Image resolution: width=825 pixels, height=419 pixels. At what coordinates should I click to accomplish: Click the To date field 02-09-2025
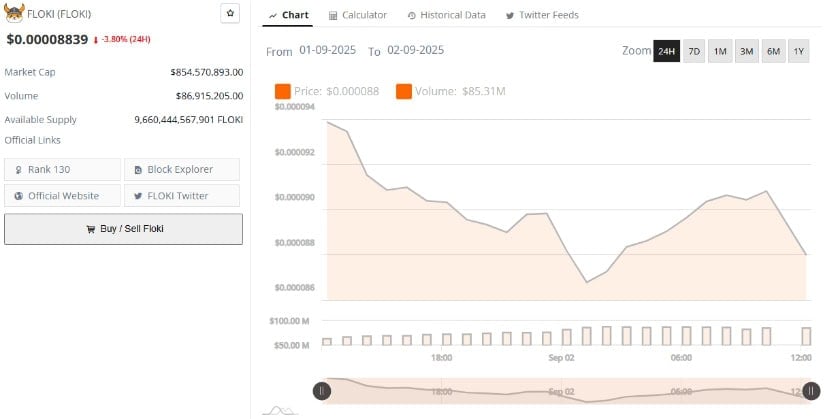(x=415, y=51)
